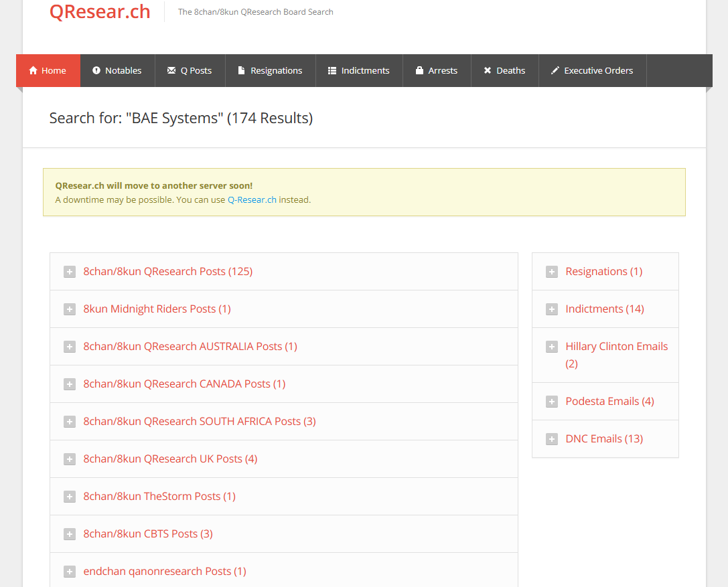Open Podesta Emails (4) link

609,402
